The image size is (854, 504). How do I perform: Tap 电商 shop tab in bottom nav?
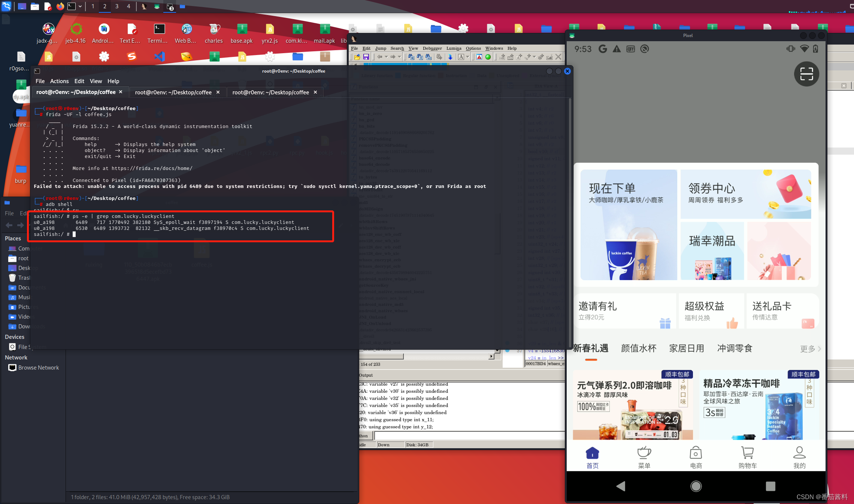pyautogui.click(x=696, y=458)
